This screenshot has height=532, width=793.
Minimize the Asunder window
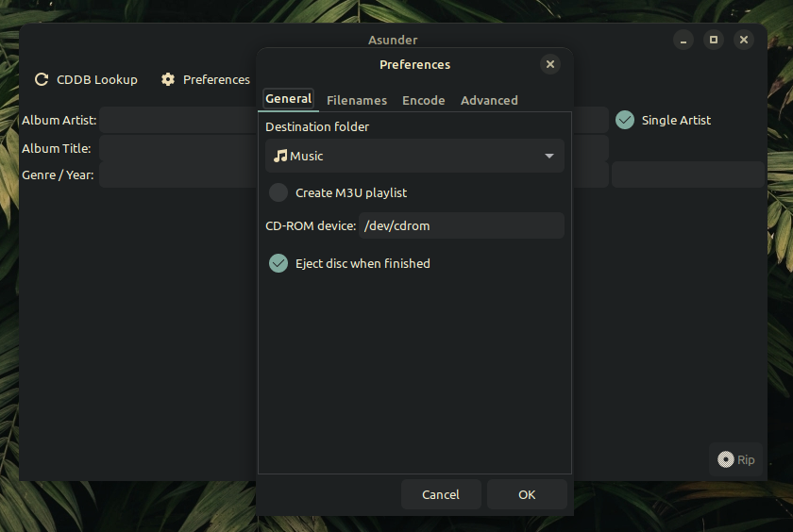[683, 40]
